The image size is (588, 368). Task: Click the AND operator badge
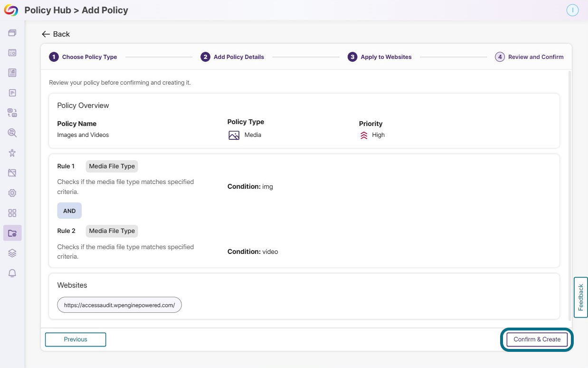tap(69, 211)
